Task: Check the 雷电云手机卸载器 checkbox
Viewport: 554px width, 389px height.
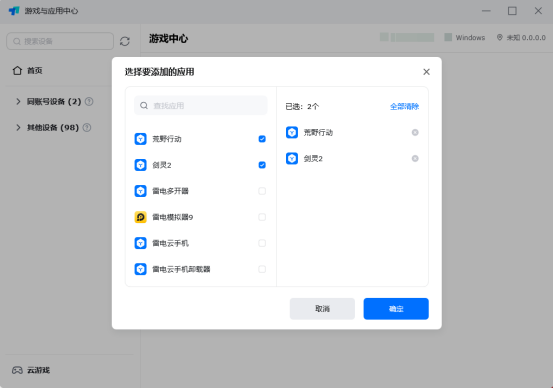Action: point(262,269)
